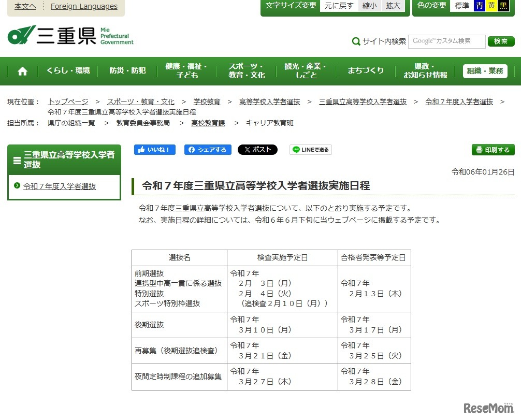Open the Foreign Languages page
This screenshot has width=521, height=420.
coord(84,6)
